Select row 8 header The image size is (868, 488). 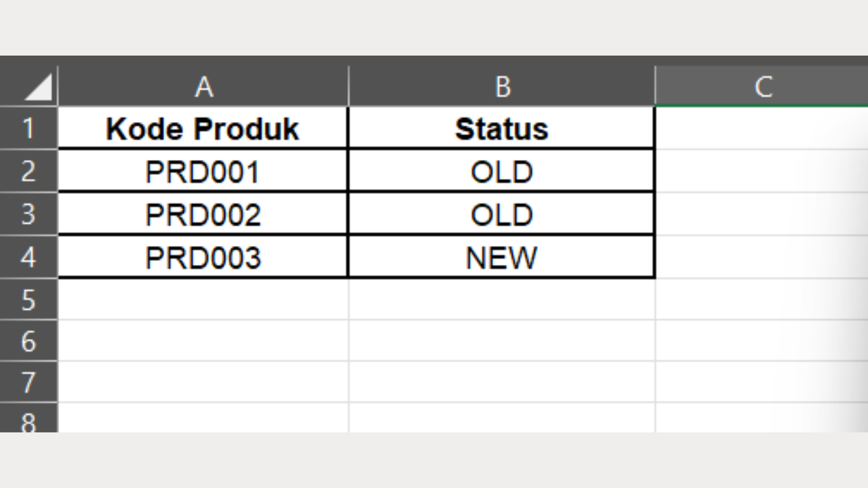[28, 421]
